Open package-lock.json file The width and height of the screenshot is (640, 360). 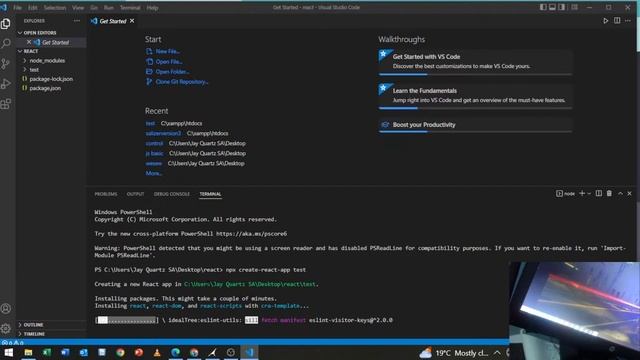(x=51, y=79)
